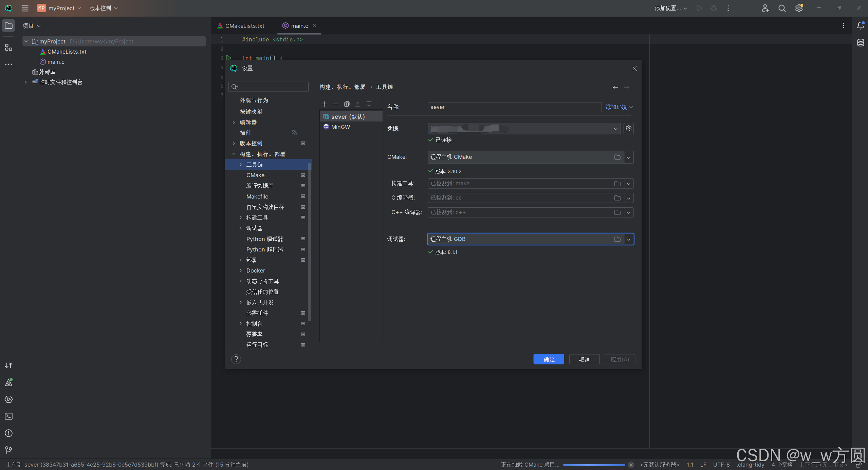Show more tool windows ellipsis
Viewport: 868px width, 470px height.
8,64
